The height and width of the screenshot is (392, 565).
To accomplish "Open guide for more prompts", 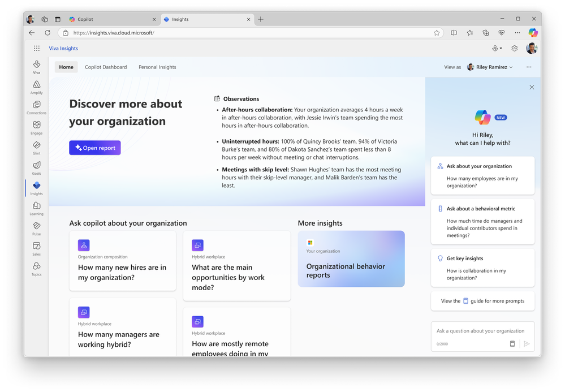I will pos(483,301).
